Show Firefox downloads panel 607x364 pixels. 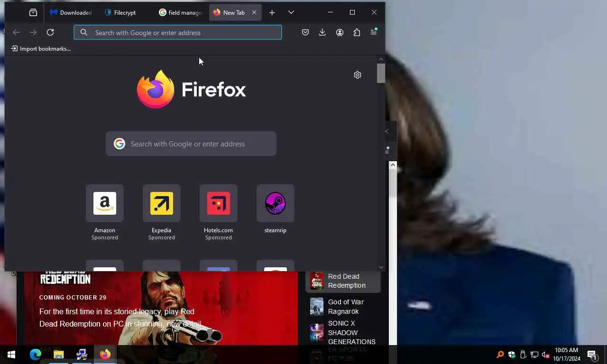pos(322,32)
